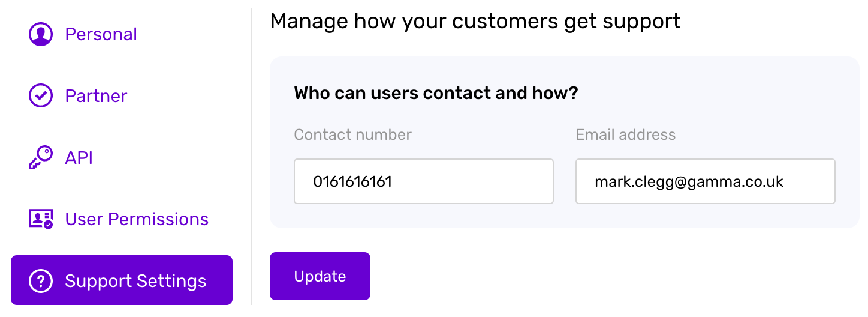Click the 'Contact number' field label
Screen dimensions: 868x317
coord(352,134)
